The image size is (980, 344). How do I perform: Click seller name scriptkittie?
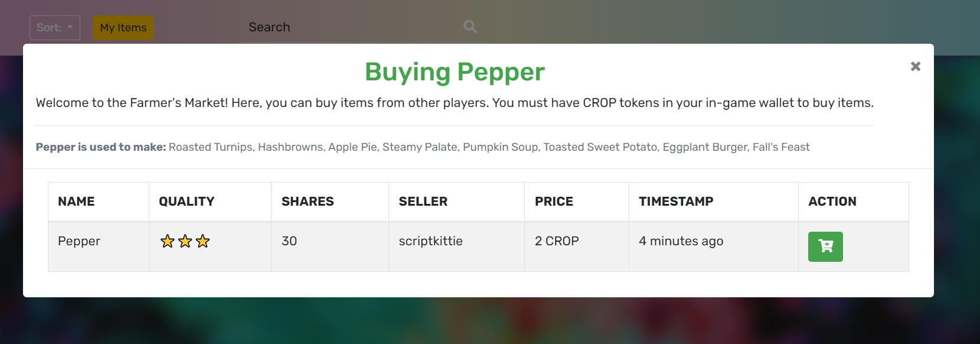coord(431,241)
